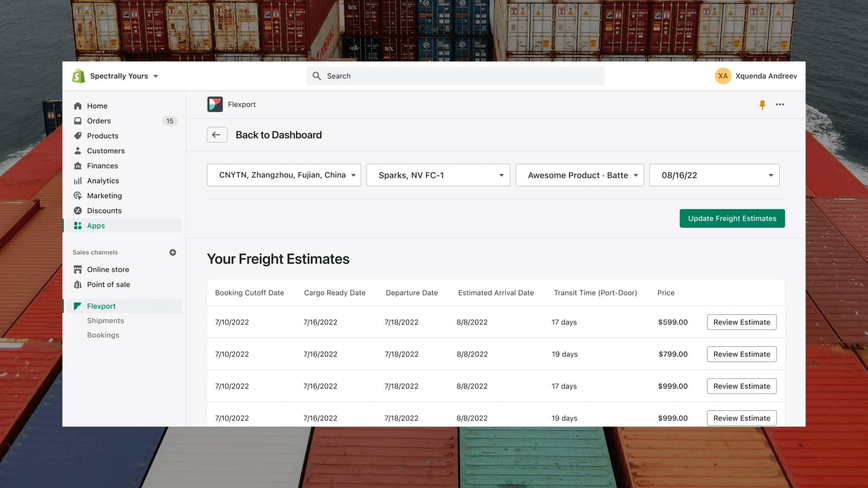The height and width of the screenshot is (488, 868).
Task: Open the CNYTN Zhangzhou origin dropdown
Action: [284, 175]
